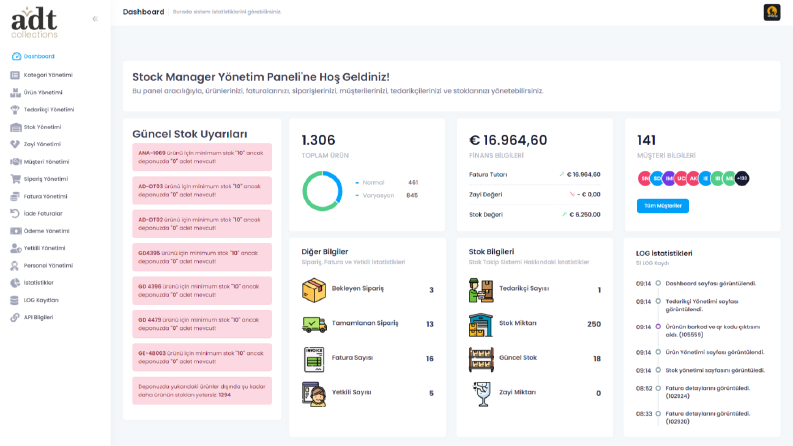The height and width of the screenshot is (446, 793).
Task: Click the AD-OT03 minimum stock alert
Action: (x=202, y=191)
